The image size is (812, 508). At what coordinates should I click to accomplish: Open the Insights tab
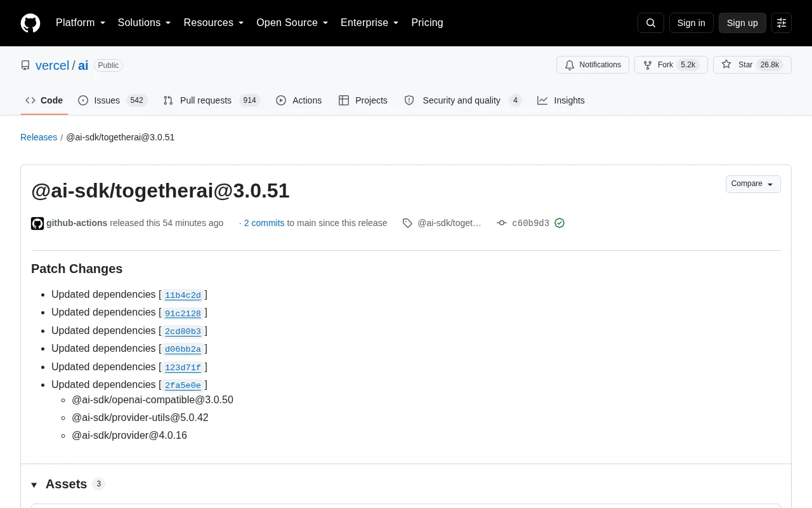click(561, 100)
